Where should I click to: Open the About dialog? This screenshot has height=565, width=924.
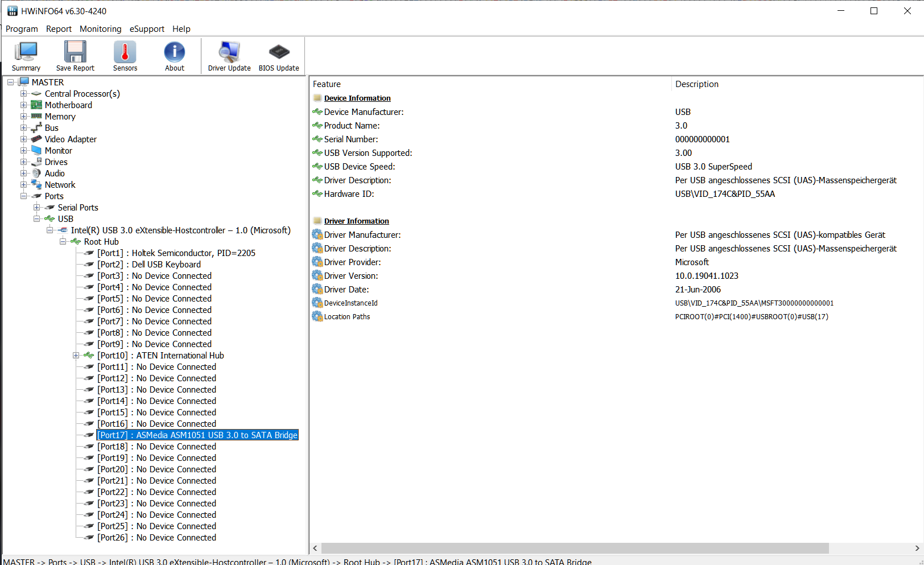[x=174, y=55]
